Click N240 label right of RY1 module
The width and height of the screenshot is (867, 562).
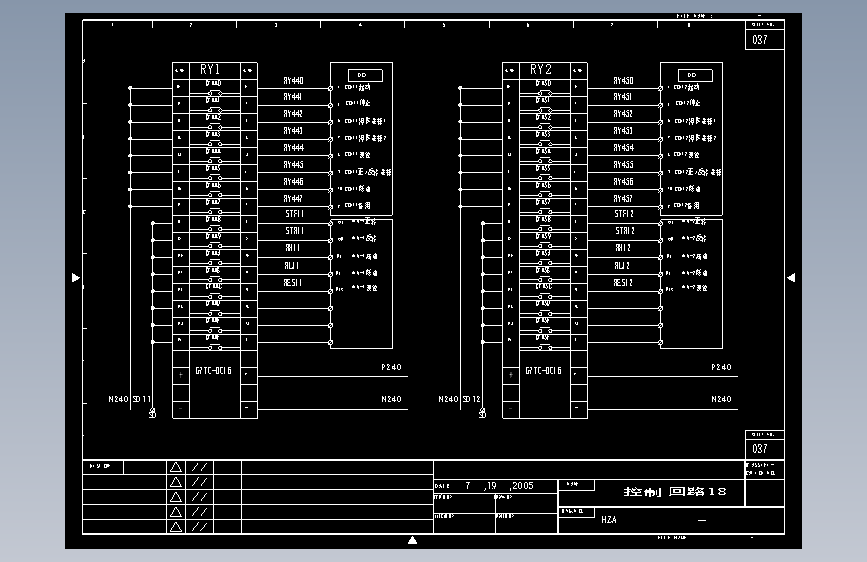(x=391, y=399)
